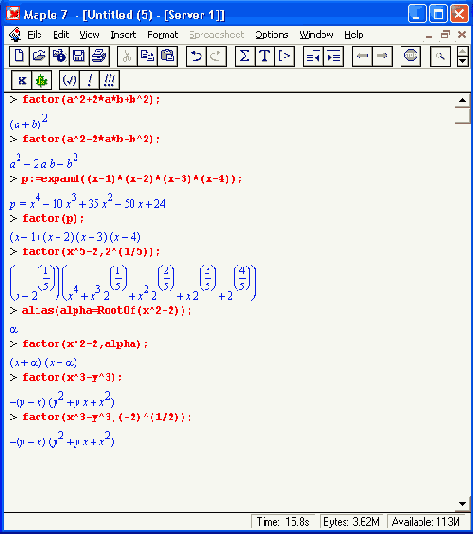
Task: Insert text with the T icon
Action: click(265, 56)
